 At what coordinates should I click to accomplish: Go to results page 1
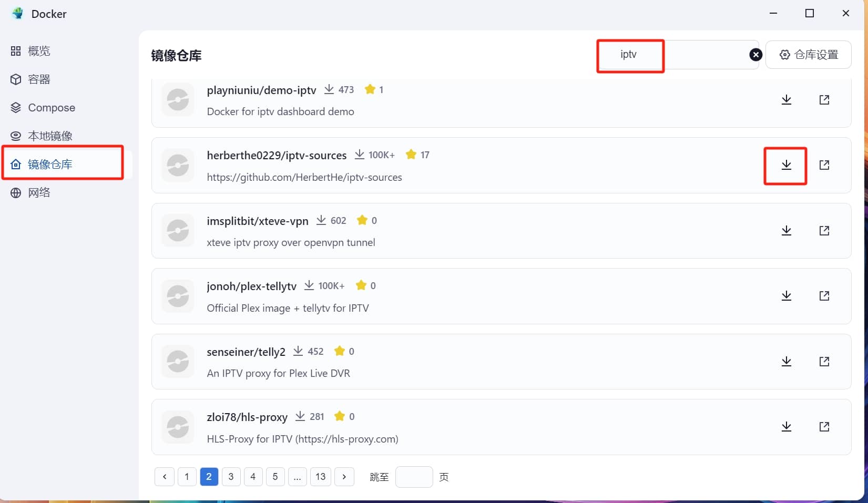(187, 477)
